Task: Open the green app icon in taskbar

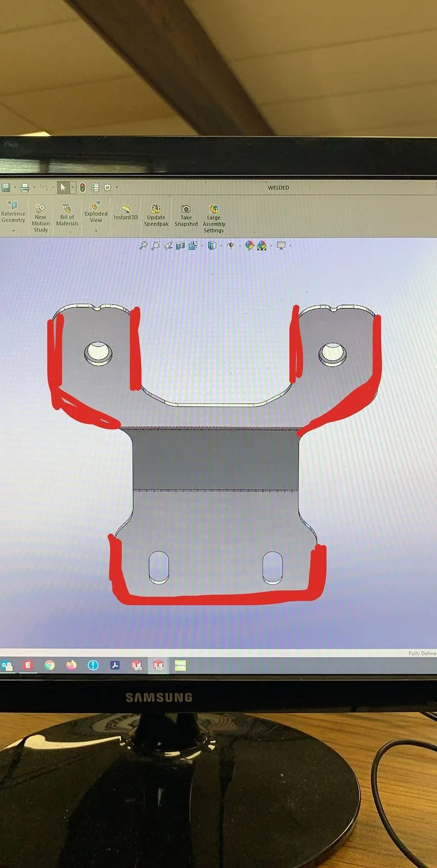Action: point(181,665)
